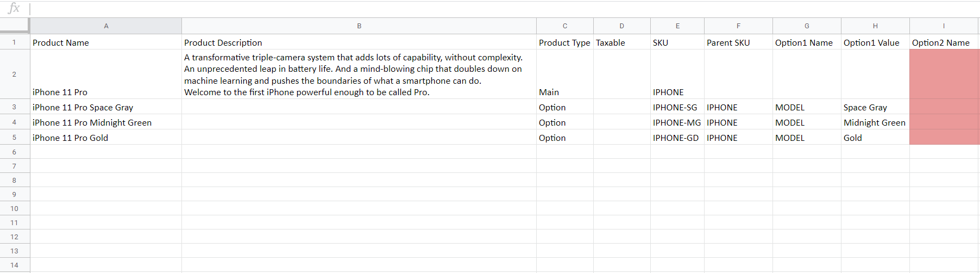Viewport: 980px width, 273px height.
Task: Select the iPhone 11 Pro description cell
Action: 359,75
